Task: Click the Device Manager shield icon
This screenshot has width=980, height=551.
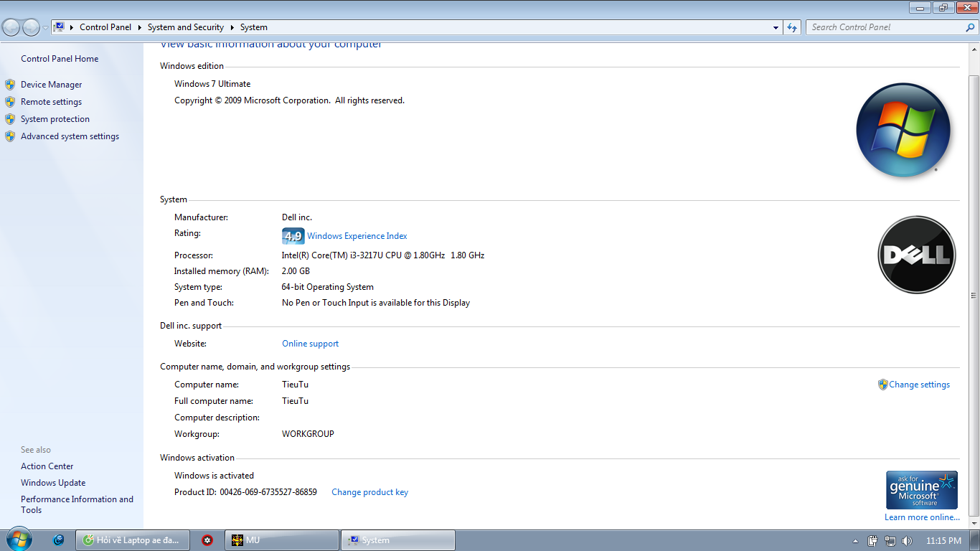Action: pos(10,85)
